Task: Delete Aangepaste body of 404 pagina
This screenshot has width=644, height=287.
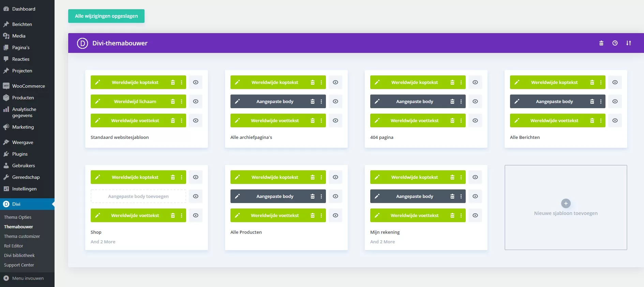Action: [x=452, y=101]
